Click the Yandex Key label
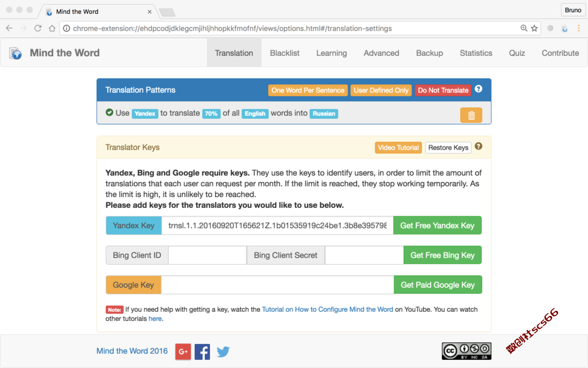The height and width of the screenshot is (368, 588). pos(134,225)
